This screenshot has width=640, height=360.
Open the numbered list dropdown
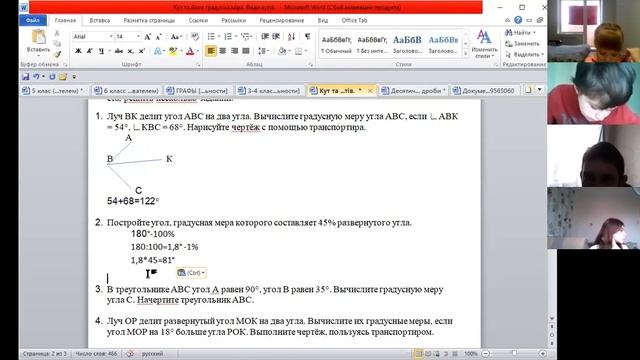tap(236, 37)
